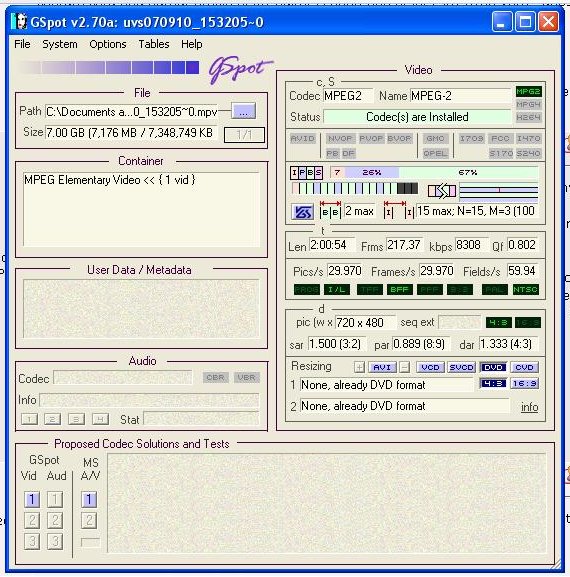Click the NVOP flag indicator

tap(340, 139)
